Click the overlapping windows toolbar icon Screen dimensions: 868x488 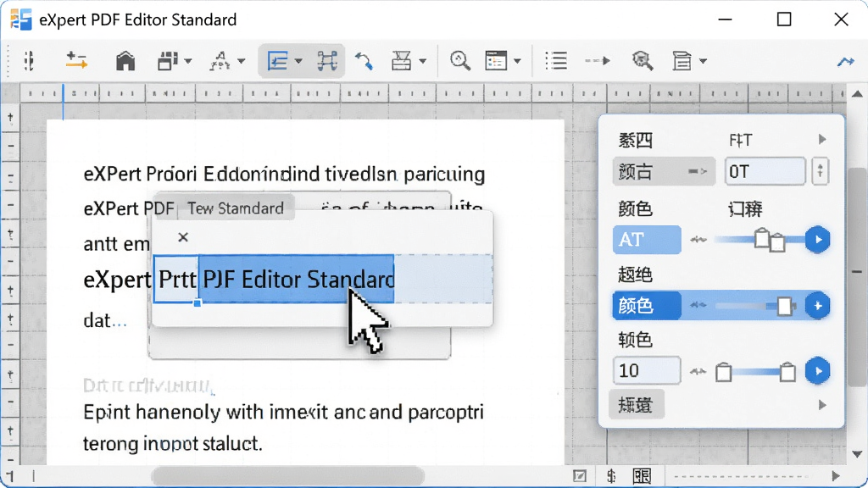click(168, 61)
